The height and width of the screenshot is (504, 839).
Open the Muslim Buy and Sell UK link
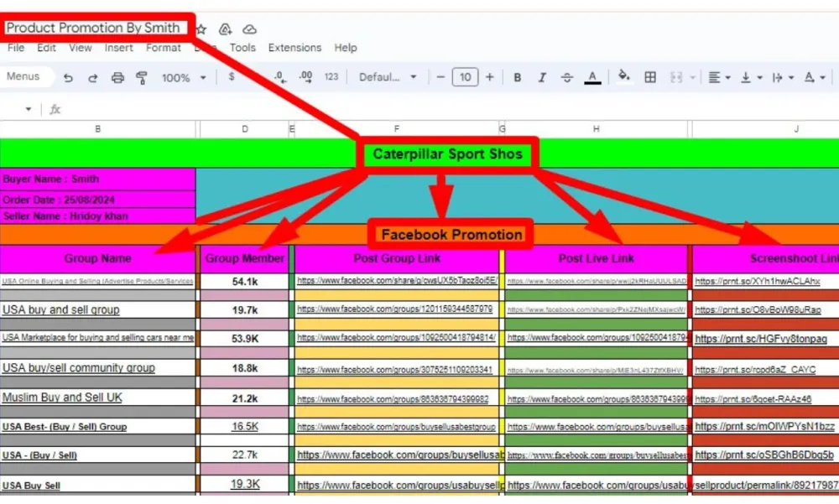(x=62, y=397)
